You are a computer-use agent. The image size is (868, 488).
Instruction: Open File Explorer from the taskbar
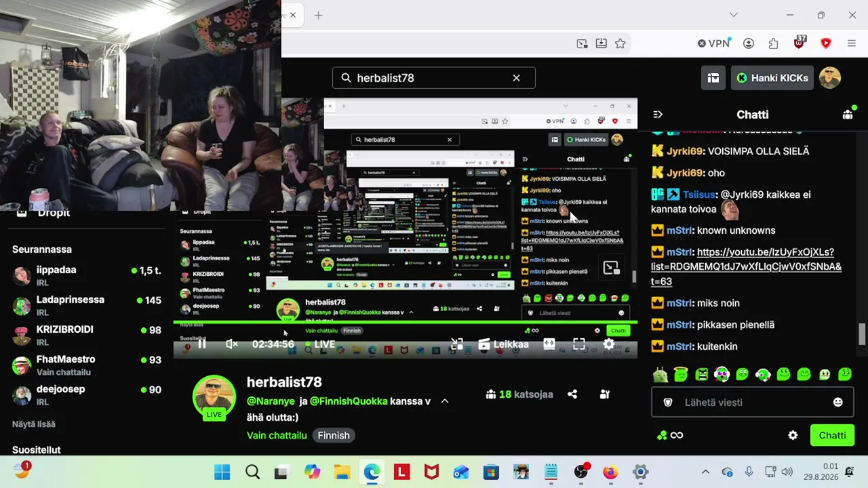coord(342,472)
